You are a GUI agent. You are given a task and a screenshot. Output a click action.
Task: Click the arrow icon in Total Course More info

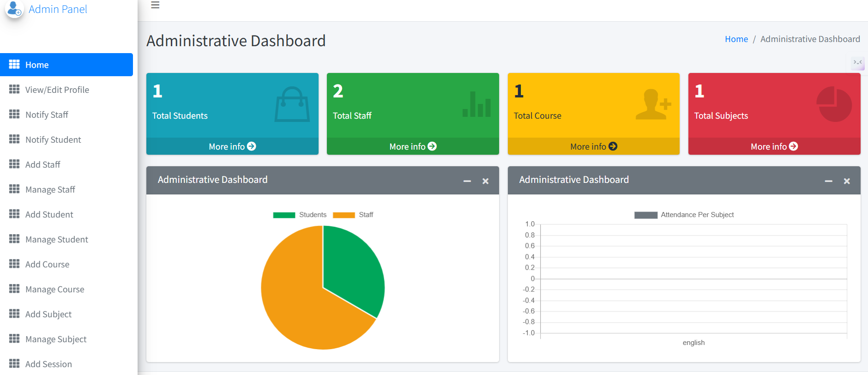tap(613, 146)
